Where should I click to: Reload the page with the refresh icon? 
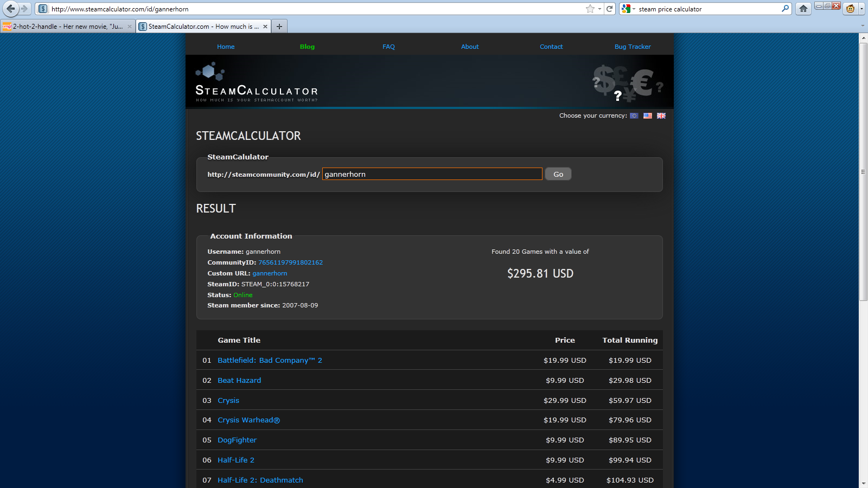pos(610,9)
